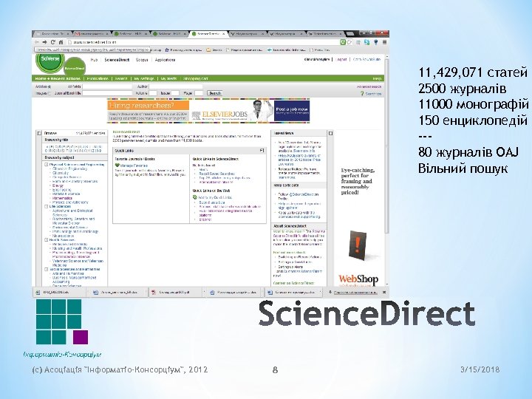
Task: Open the Chemistry subject link
Action: (x=61, y=173)
